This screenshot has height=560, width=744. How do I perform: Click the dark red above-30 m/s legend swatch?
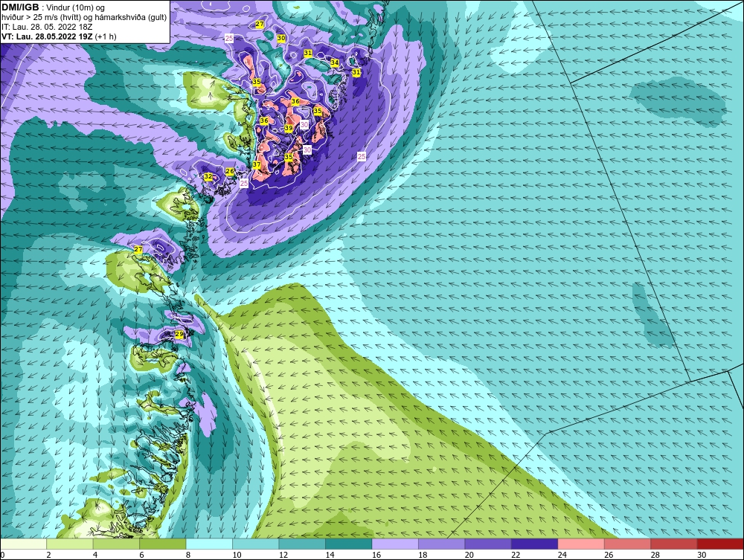721,544
